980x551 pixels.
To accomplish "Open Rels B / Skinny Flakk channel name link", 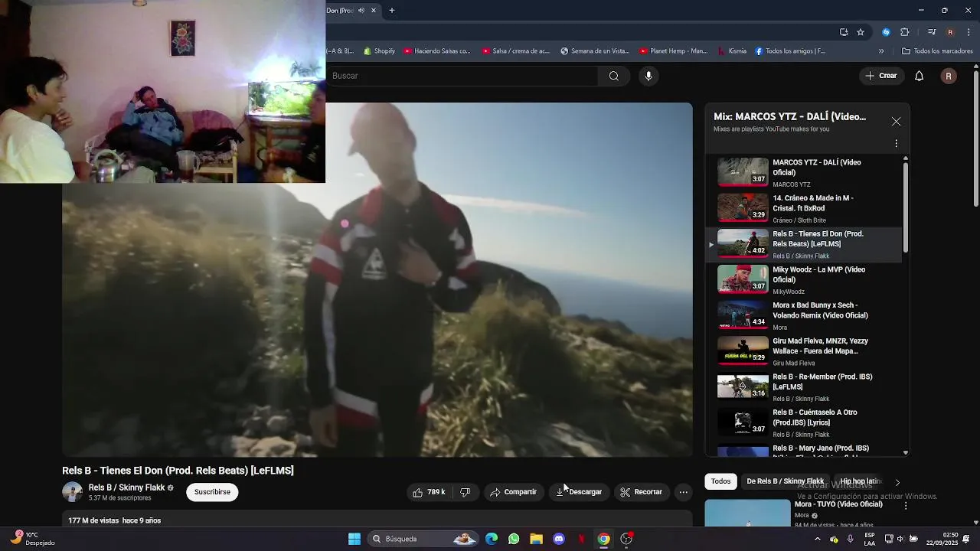I will click(126, 487).
